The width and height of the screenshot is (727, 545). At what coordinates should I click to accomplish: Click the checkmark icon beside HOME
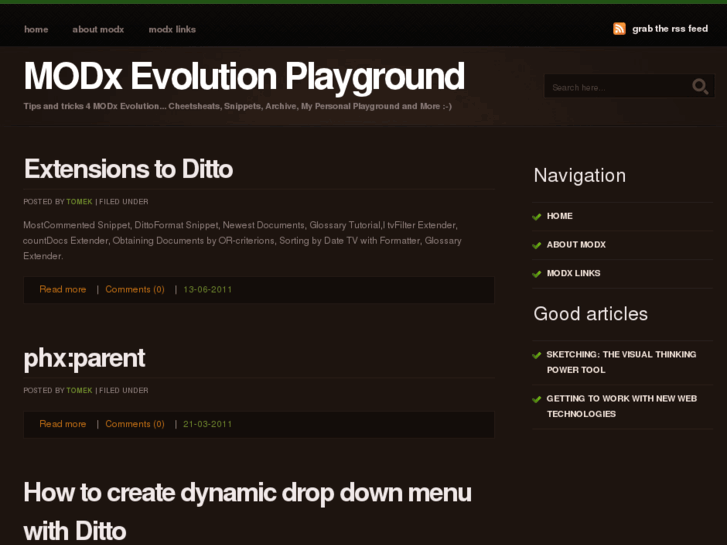click(536, 217)
